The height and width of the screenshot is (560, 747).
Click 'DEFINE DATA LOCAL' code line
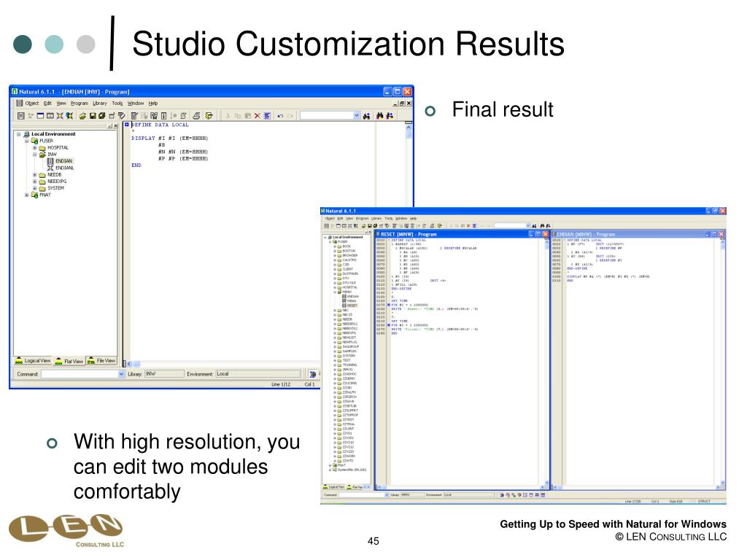160,125
